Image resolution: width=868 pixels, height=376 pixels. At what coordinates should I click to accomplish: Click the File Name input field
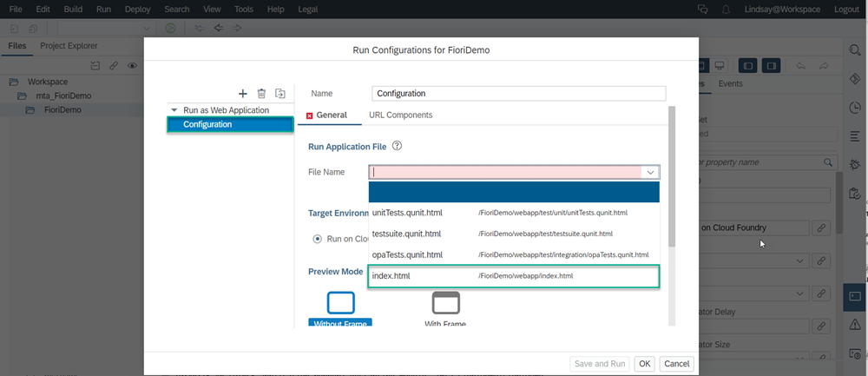tap(505, 173)
